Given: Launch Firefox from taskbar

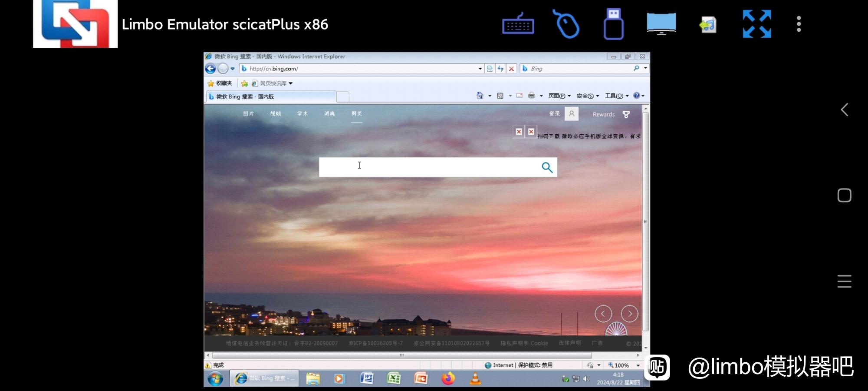Looking at the screenshot, I should pos(448,378).
